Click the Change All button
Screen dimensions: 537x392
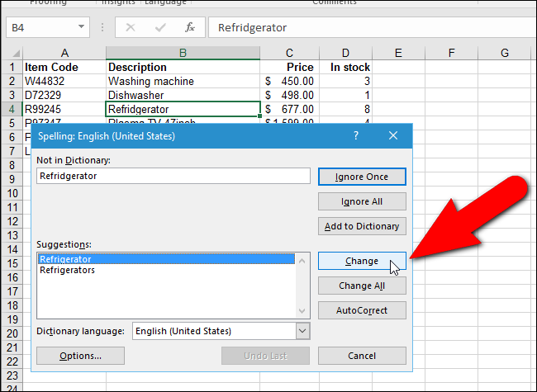[362, 286]
